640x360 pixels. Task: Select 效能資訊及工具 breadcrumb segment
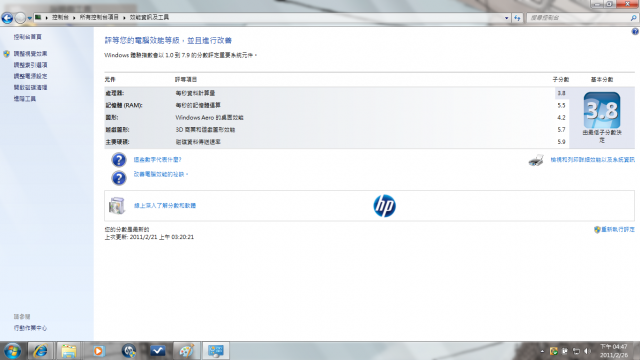[x=149, y=18]
